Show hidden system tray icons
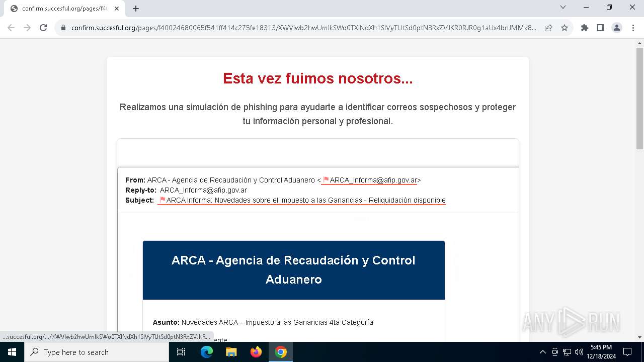This screenshot has height=362, width=644. pos(542,352)
